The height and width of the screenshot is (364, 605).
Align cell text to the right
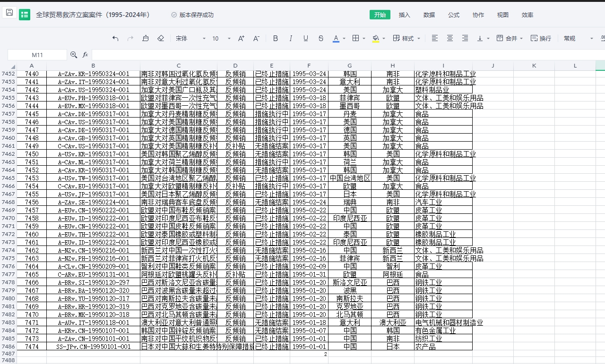coord(465,38)
